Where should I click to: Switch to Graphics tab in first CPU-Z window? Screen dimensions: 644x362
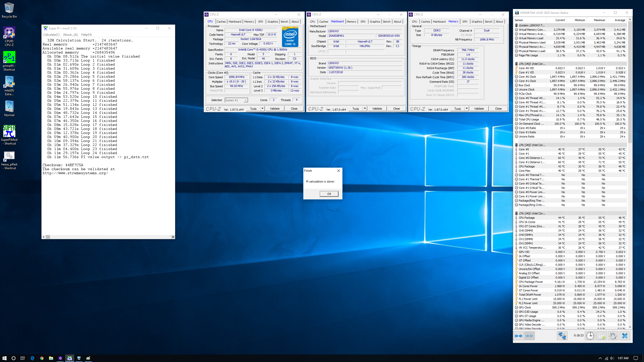pyautogui.click(x=272, y=22)
